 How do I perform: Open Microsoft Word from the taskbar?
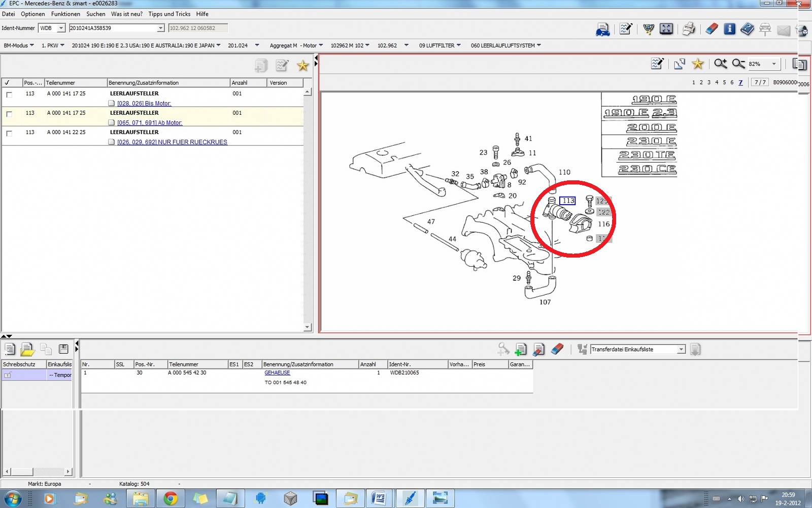point(379,498)
